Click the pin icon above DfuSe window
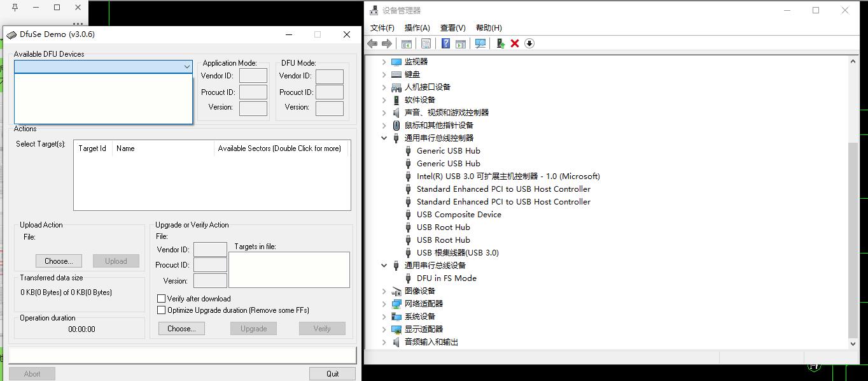Viewport: 868px width, 381px height. (15, 8)
